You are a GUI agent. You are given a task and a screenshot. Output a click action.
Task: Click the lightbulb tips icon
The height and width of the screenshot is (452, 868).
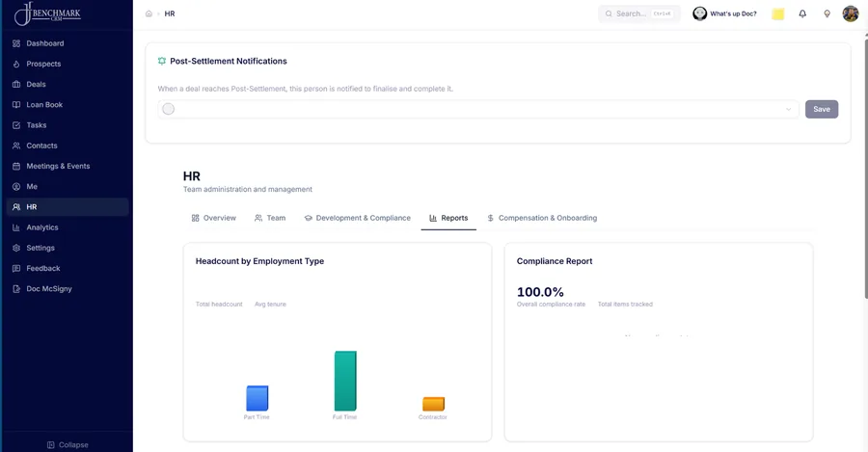click(x=827, y=13)
